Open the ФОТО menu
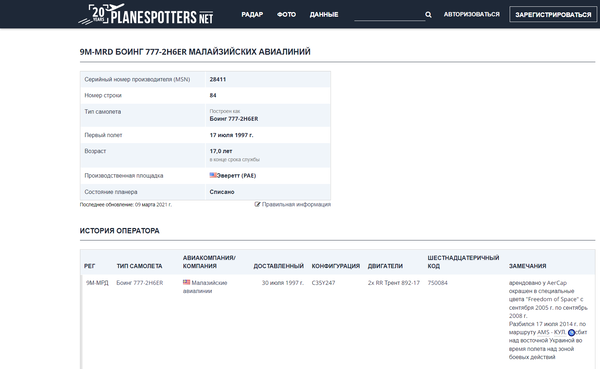The width and height of the screenshot is (600, 369). [x=286, y=15]
